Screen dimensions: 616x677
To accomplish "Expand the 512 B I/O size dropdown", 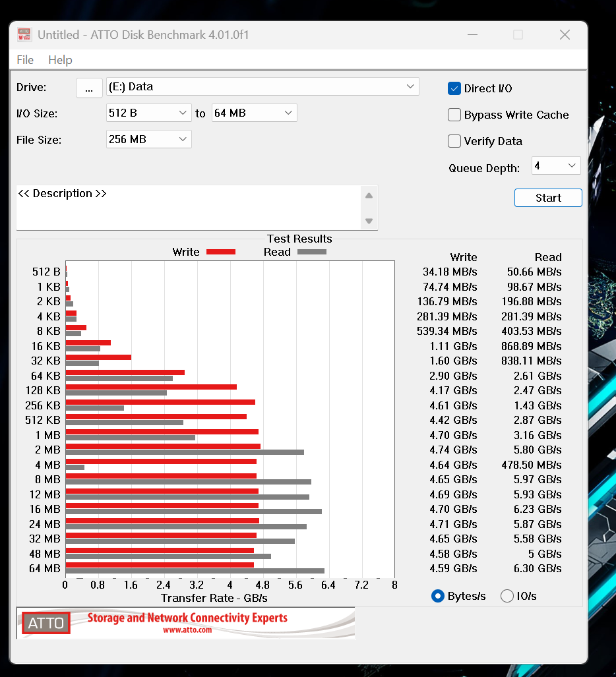I will click(x=148, y=113).
